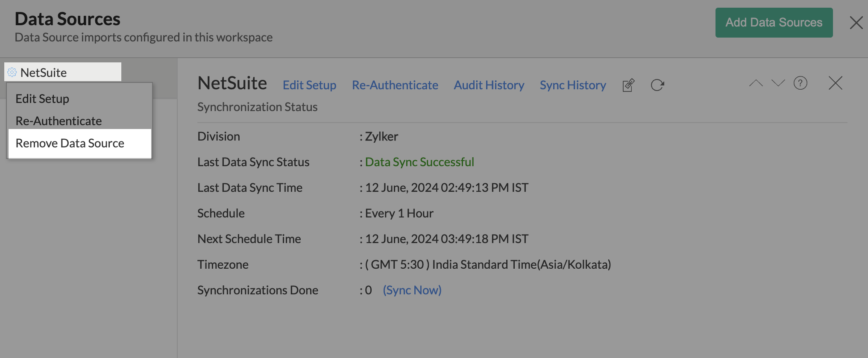Click the Add Data Sources button
868x358 pixels.
[x=774, y=23]
